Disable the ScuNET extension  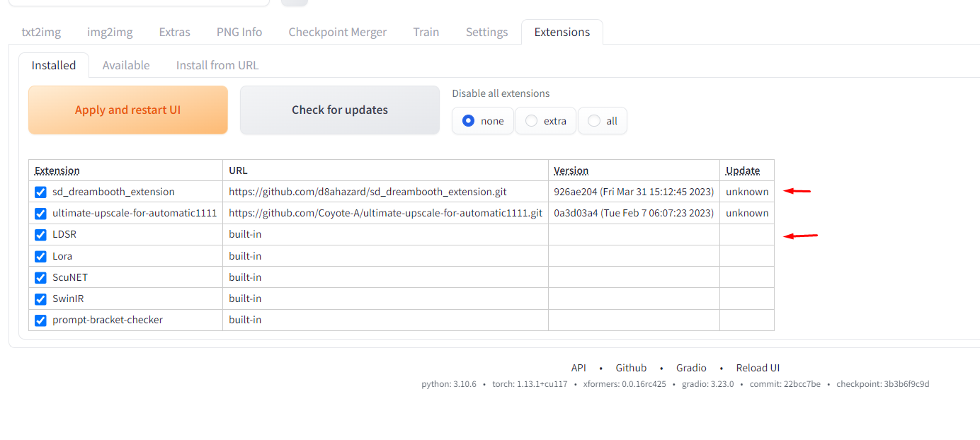[x=40, y=277]
